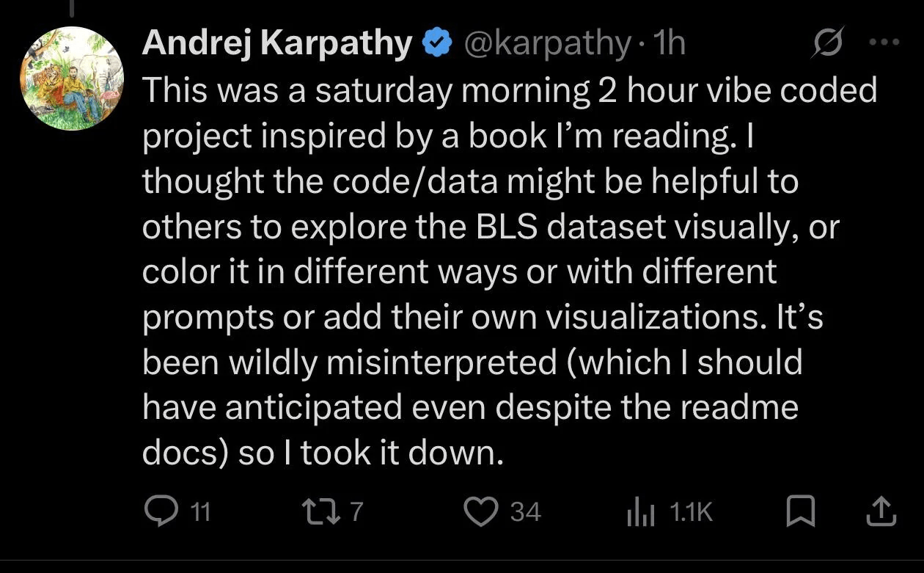The height and width of the screenshot is (573, 924).
Task: Open the share menu arrow icon
Action: [x=881, y=511]
